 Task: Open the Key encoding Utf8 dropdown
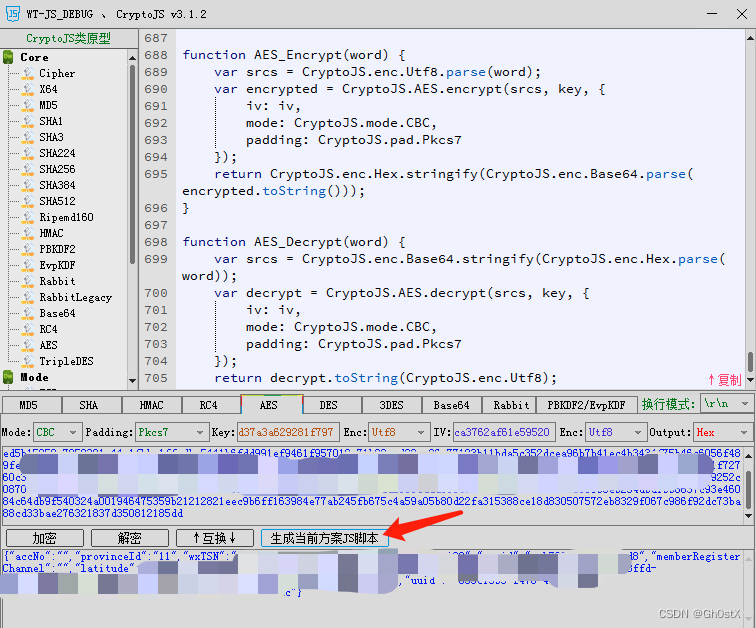point(399,432)
